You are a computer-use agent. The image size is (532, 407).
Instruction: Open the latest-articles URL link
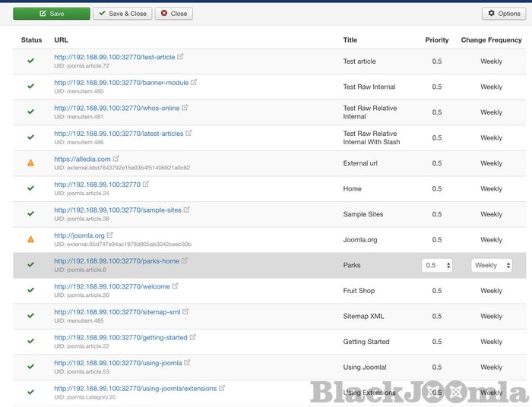pyautogui.click(x=119, y=134)
